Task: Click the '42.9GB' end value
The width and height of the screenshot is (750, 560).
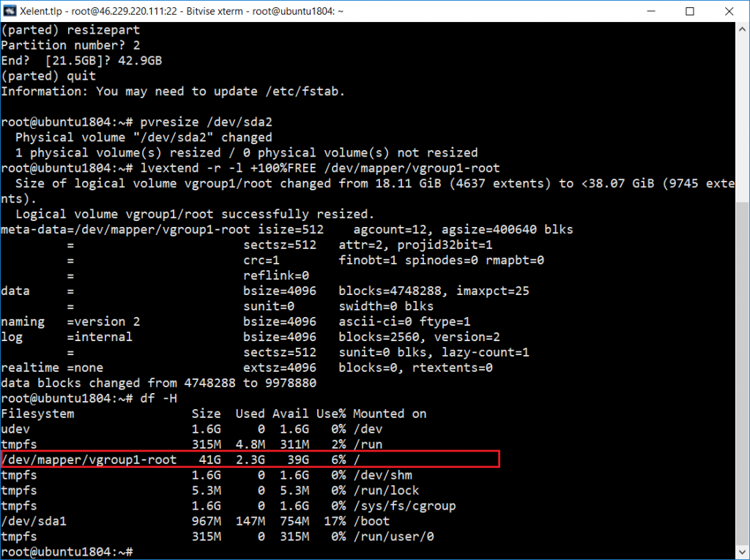Action: [140, 61]
